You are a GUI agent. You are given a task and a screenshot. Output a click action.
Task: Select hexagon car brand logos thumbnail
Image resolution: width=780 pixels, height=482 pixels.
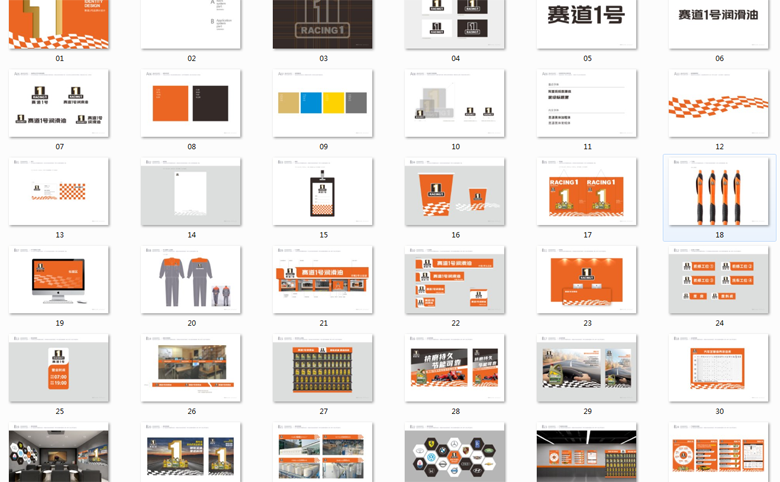point(455,452)
